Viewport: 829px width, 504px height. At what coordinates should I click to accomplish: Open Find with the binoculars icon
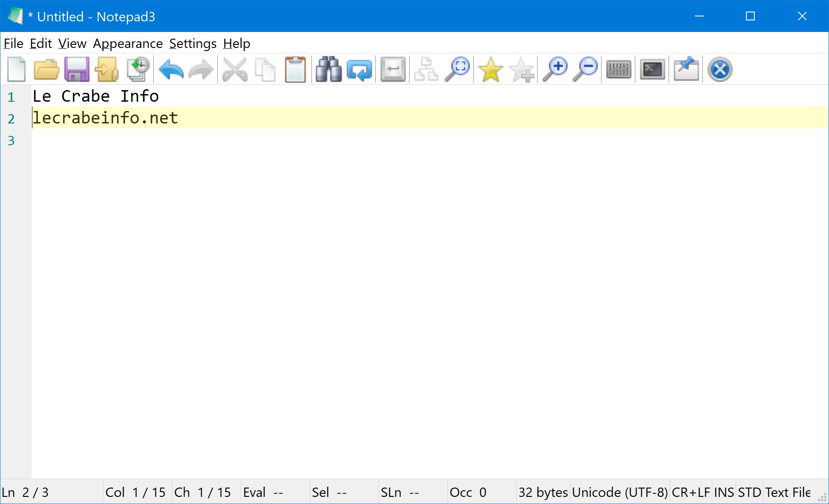coord(329,69)
